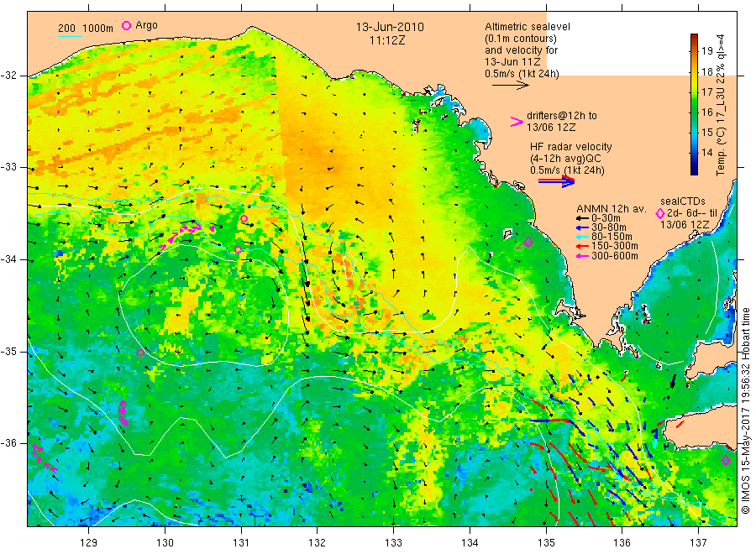Image resolution: width=756 pixels, height=554 pixels.
Task: Click the 14 label on the temperature scale
Action: [706, 153]
